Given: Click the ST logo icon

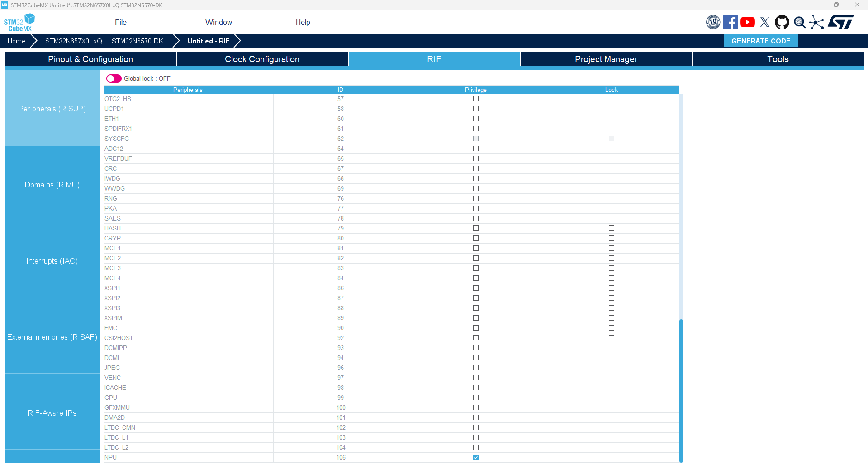Looking at the screenshot, I should [x=841, y=22].
